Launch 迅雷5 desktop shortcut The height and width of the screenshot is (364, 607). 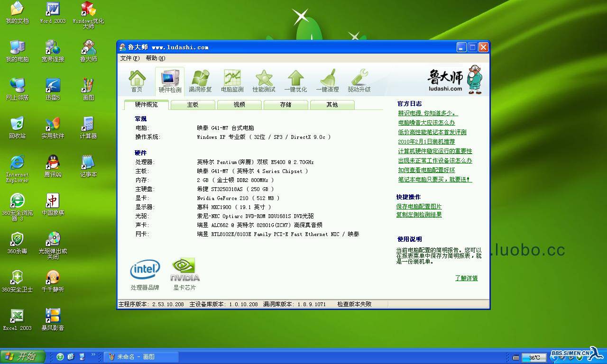point(53,90)
